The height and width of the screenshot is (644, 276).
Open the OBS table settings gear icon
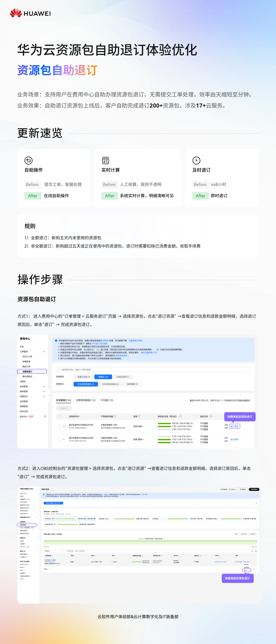[x=256, y=551]
